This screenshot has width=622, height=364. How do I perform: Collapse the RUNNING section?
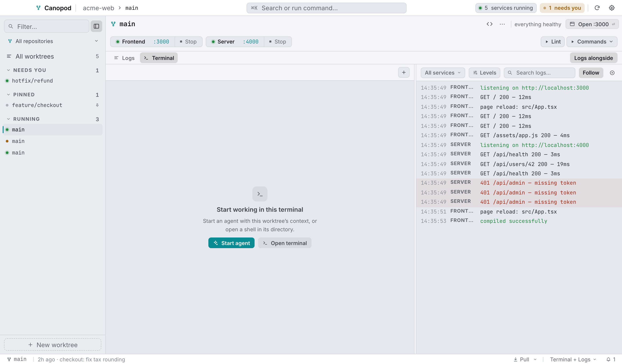[x=8, y=119]
